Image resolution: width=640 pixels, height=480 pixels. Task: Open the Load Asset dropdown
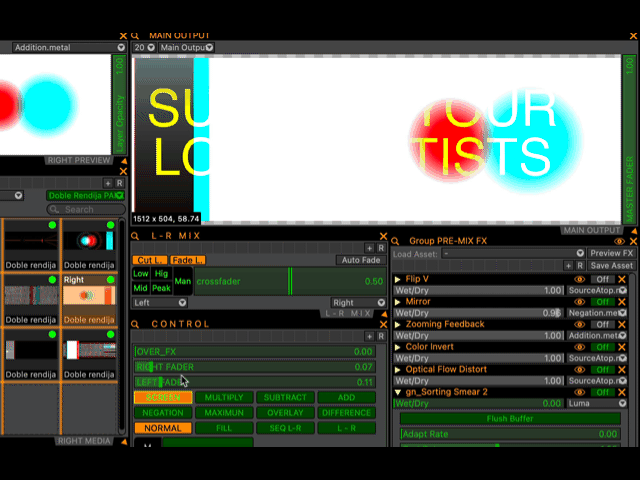[x=513, y=253]
